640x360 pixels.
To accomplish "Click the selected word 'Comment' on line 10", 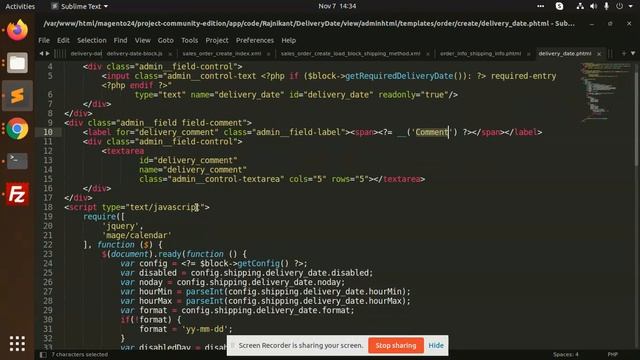I will point(432,132).
